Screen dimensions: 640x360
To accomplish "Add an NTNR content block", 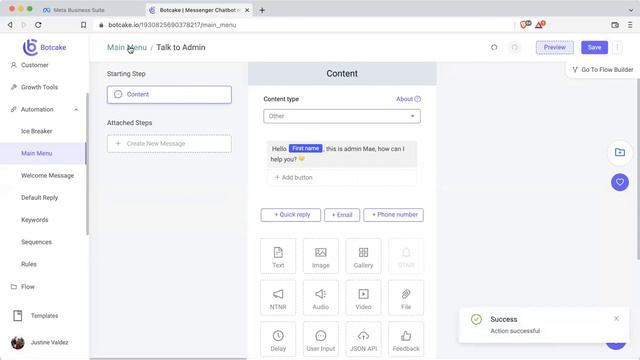I will point(278,298).
